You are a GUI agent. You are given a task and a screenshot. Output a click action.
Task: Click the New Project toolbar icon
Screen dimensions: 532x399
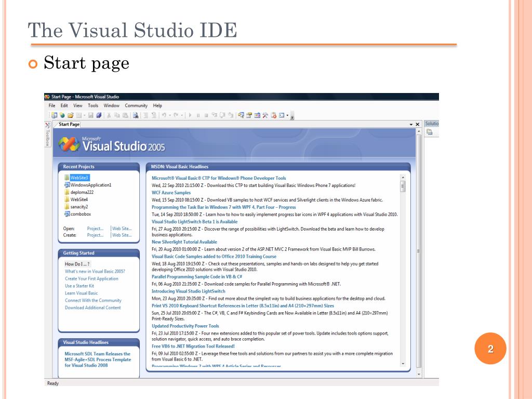point(54,115)
